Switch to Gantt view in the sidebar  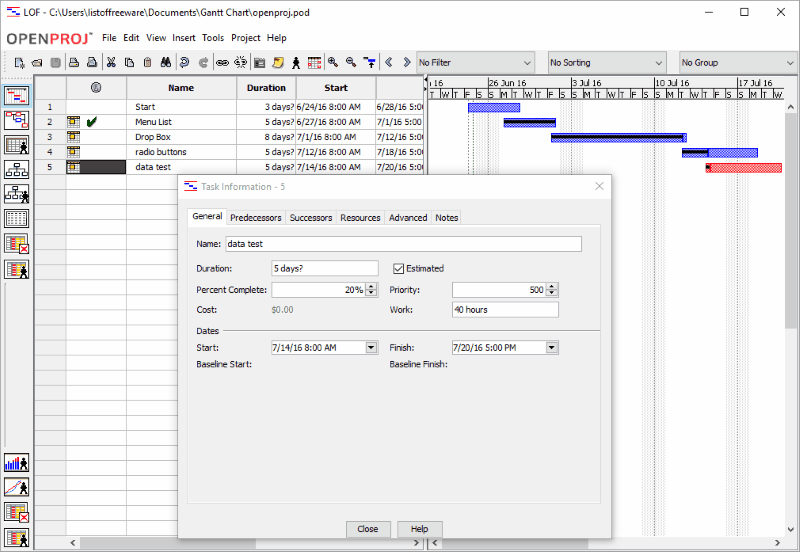pos(17,96)
